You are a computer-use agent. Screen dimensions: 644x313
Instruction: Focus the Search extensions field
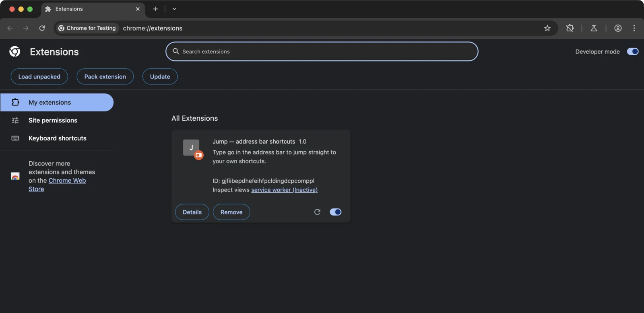(322, 51)
